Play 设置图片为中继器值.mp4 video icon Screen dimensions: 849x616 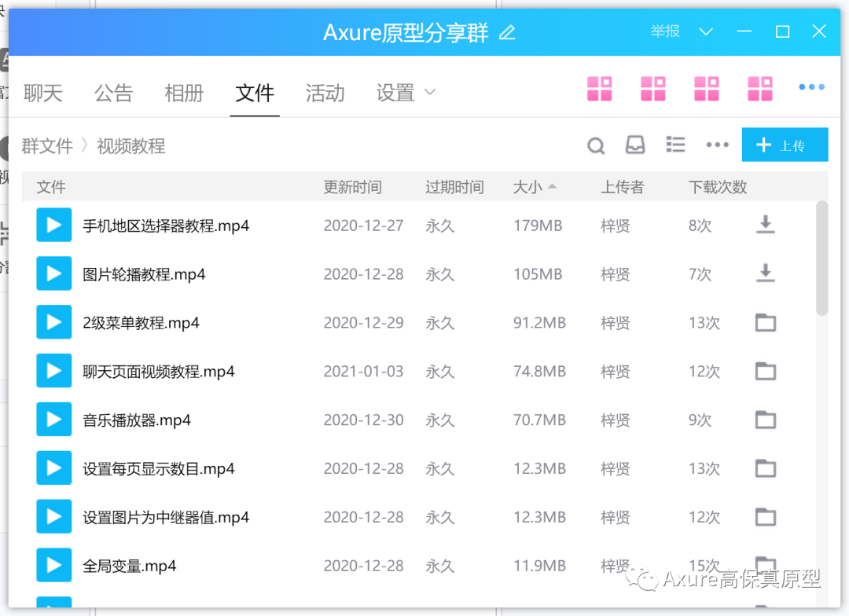[53, 517]
